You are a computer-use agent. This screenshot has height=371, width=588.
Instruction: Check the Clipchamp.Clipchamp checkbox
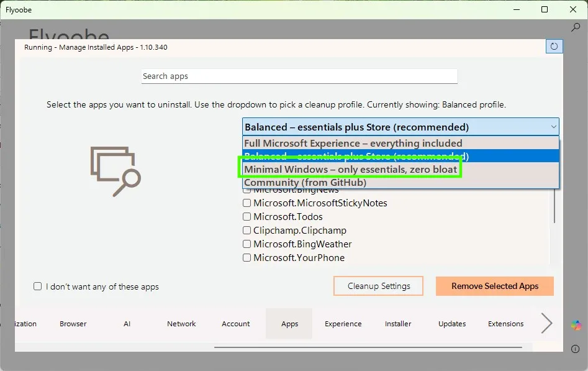click(247, 231)
